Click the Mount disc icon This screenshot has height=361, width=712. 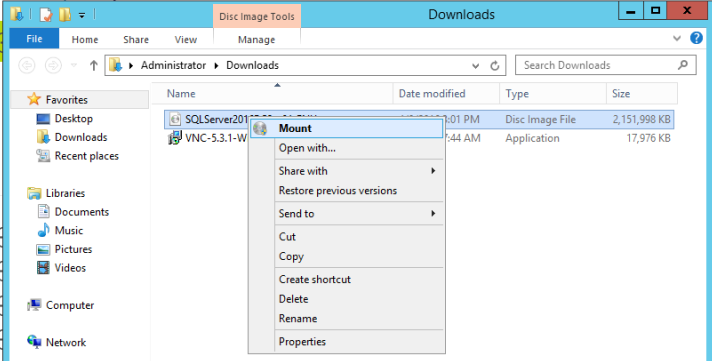click(x=261, y=129)
